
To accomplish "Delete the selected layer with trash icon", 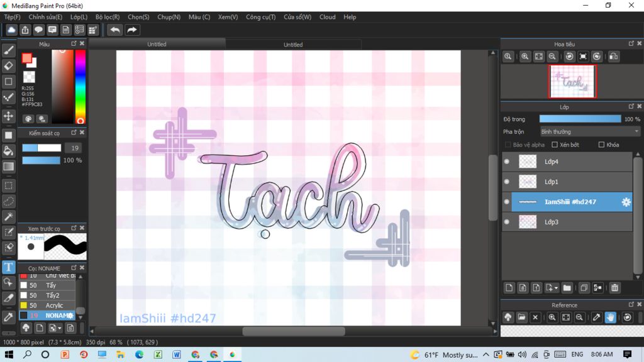I will pos(614,288).
